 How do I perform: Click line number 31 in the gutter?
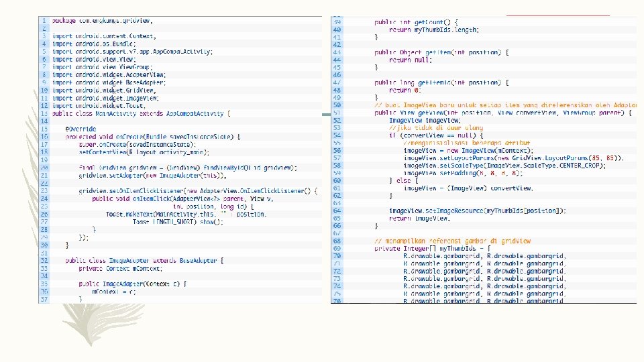(44, 253)
